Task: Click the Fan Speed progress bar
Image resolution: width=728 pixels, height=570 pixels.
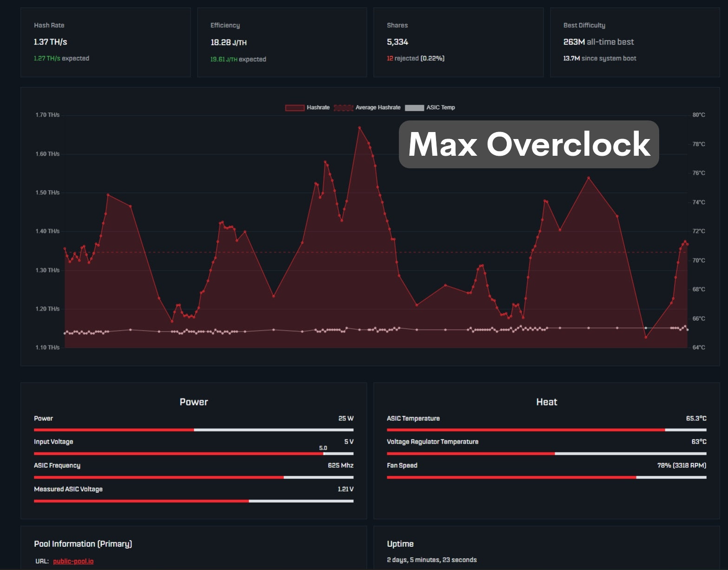Action: tap(546, 477)
